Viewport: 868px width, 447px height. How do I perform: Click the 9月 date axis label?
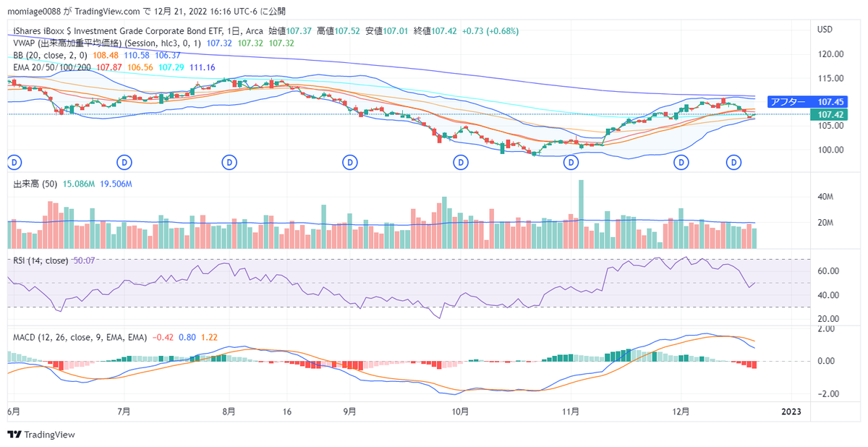[350, 412]
